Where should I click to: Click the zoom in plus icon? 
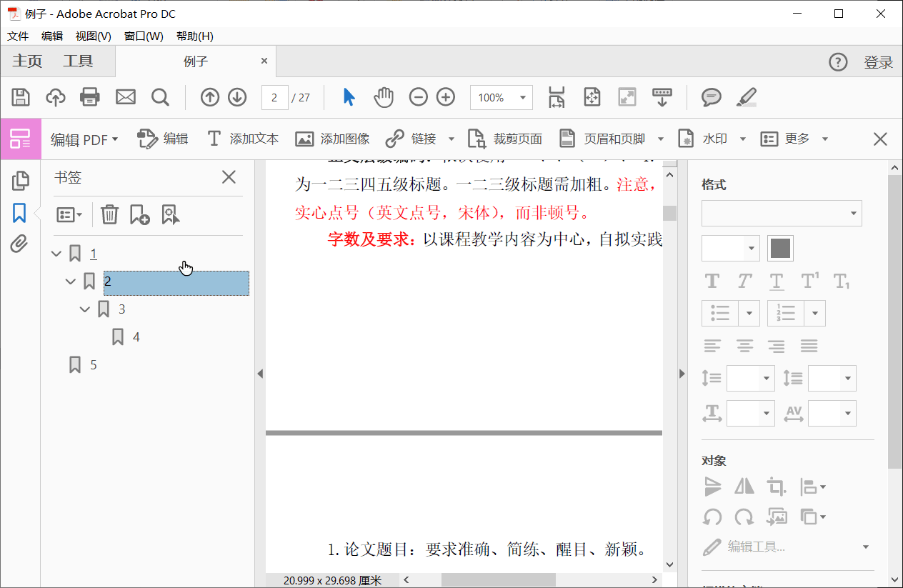click(446, 97)
